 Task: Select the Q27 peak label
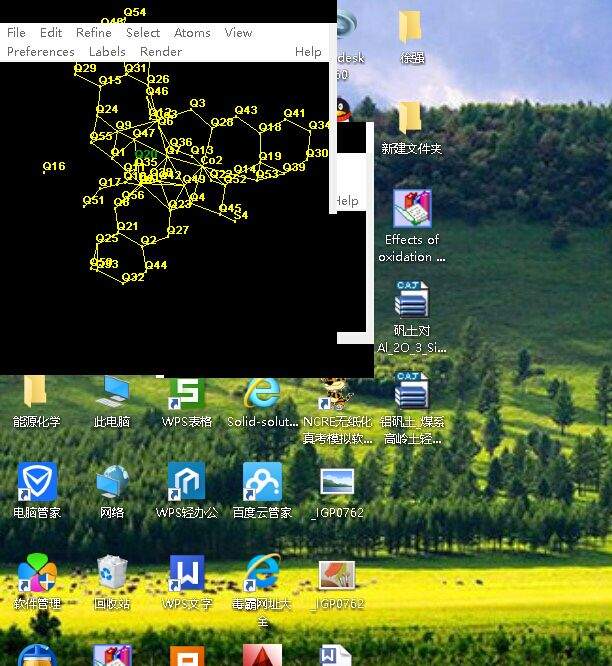click(x=178, y=230)
